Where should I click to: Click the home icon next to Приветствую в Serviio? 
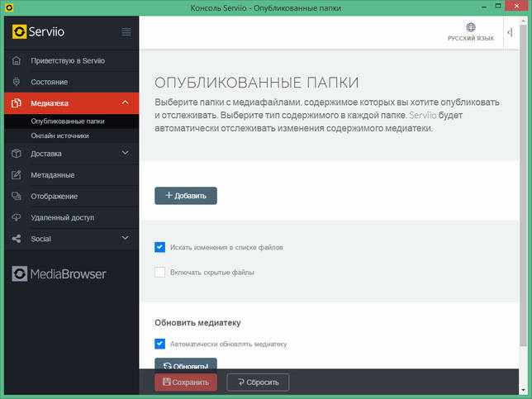click(17, 61)
